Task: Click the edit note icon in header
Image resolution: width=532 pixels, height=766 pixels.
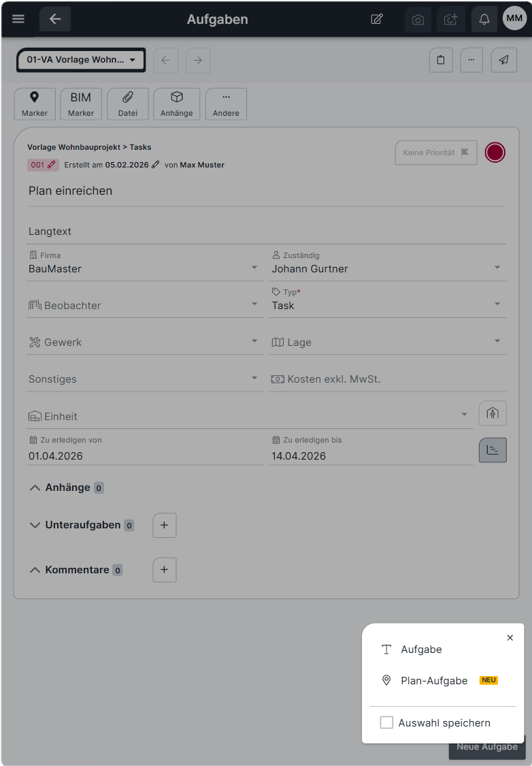Action: tap(377, 19)
